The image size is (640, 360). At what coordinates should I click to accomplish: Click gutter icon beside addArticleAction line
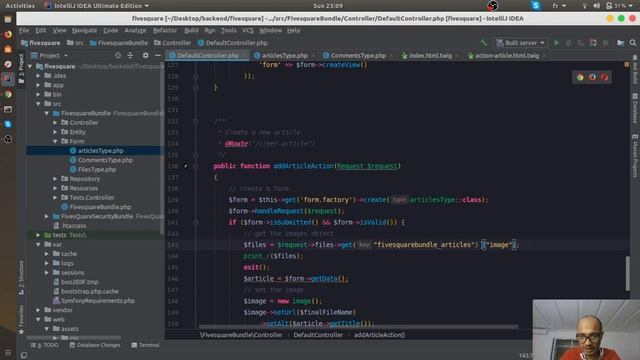[x=186, y=166]
